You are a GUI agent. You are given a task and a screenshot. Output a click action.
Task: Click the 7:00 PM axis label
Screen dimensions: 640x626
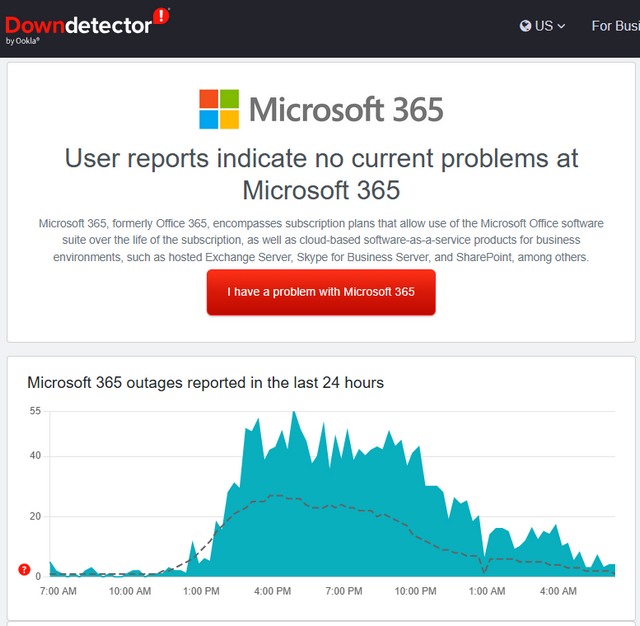point(344,591)
